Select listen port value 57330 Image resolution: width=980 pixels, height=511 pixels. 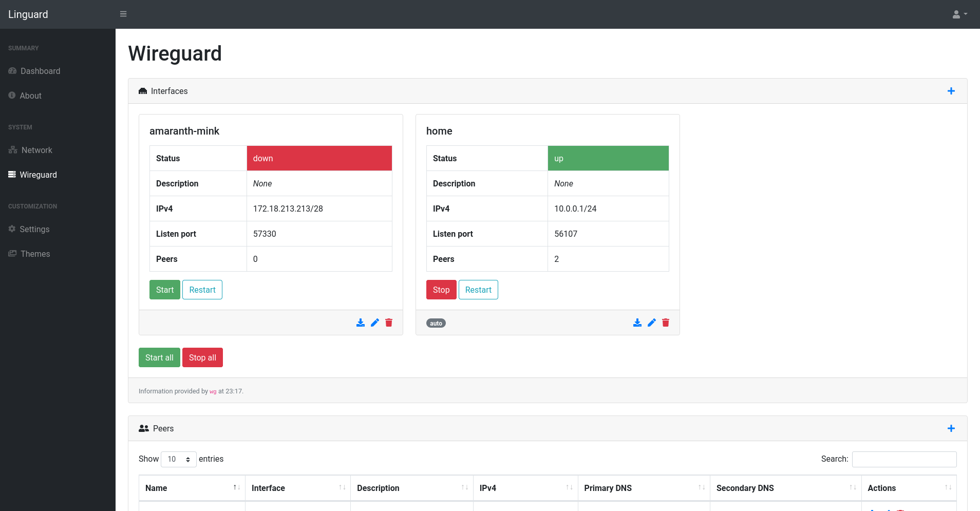(x=265, y=234)
